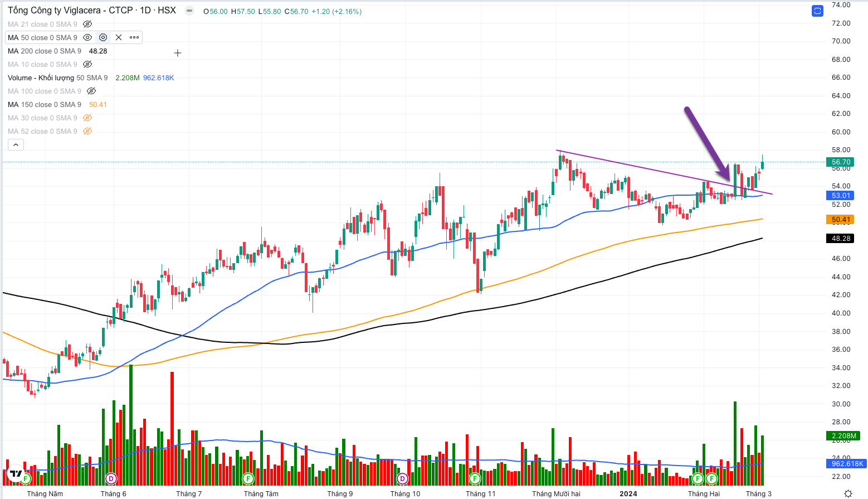This screenshot has width=868, height=499.
Task: Open the F event marker above Tháng Năm
Action: (26, 478)
